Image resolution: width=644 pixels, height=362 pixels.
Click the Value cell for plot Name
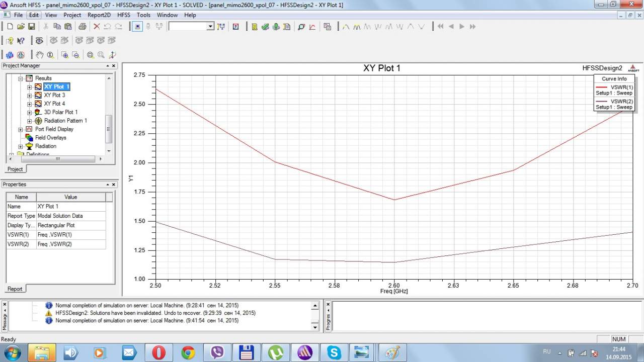pos(71,207)
